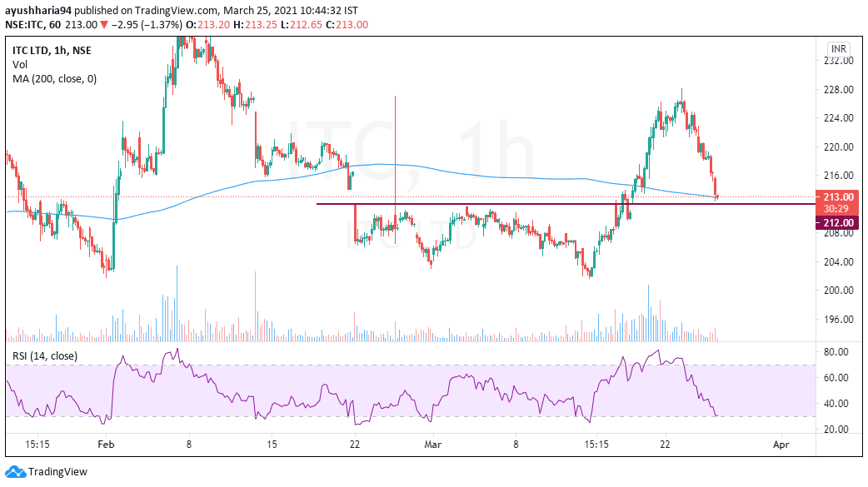Click the 196.00 price axis label

click(x=838, y=319)
